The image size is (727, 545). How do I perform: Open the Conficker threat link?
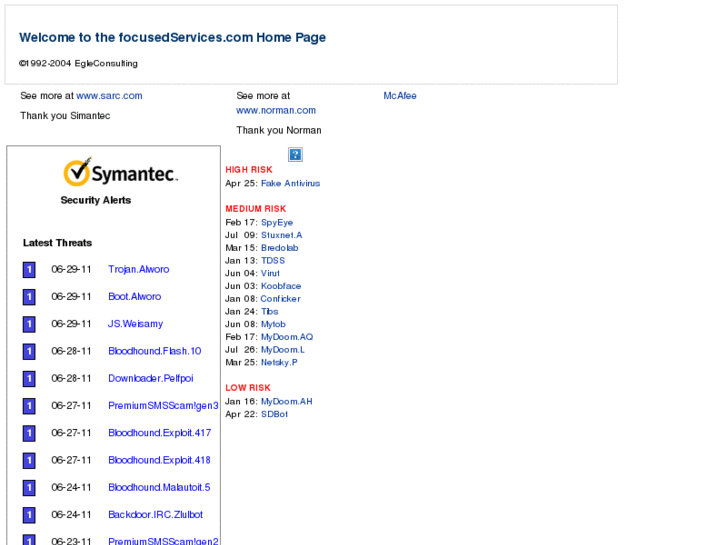pos(281,299)
